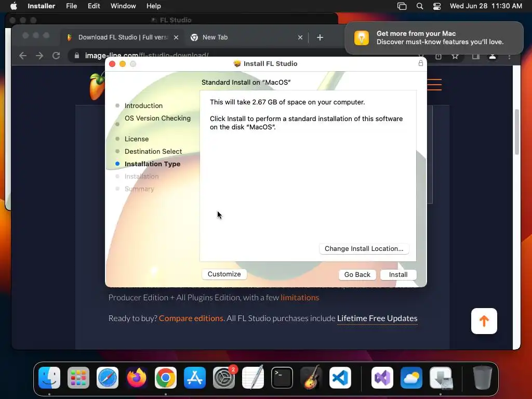Open Visual Studio Code from the dock
The width and height of the screenshot is (532, 399).
[x=340, y=378]
